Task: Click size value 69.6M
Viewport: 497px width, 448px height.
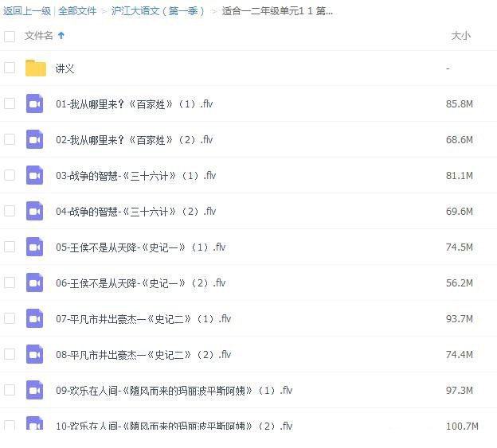Action: tap(460, 211)
